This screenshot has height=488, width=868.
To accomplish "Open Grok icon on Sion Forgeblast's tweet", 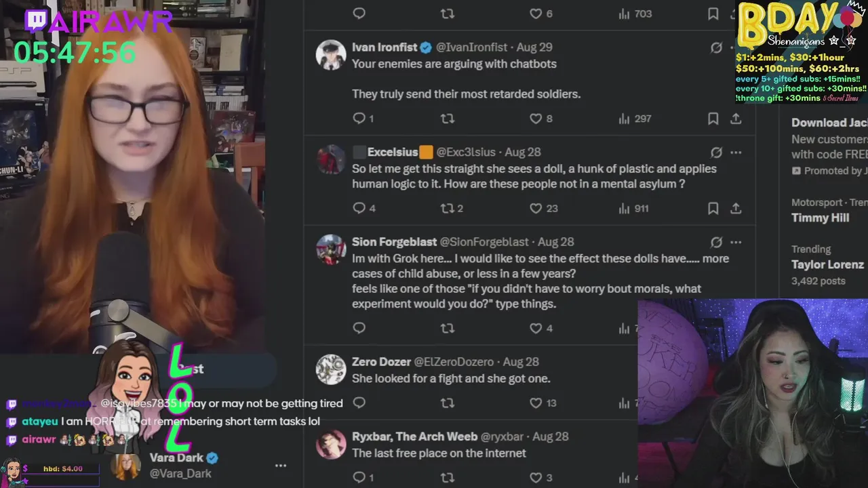I will coord(716,242).
